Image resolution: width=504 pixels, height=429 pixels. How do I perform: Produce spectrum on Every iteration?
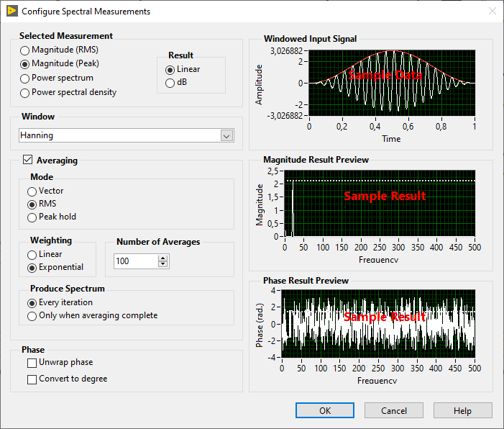pos(60,303)
